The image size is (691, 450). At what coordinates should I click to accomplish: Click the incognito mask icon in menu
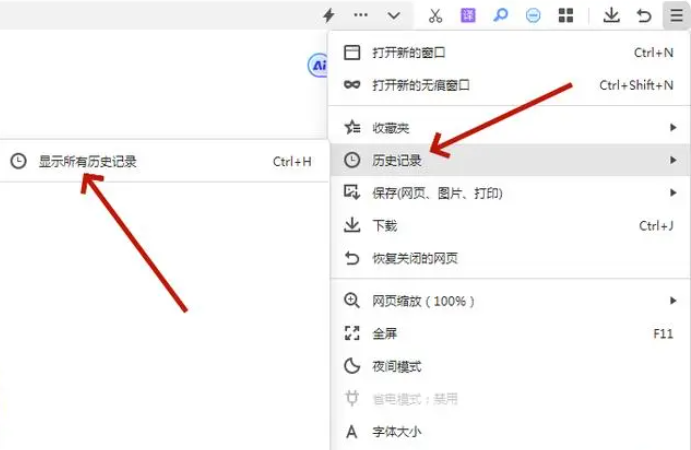tap(352, 85)
